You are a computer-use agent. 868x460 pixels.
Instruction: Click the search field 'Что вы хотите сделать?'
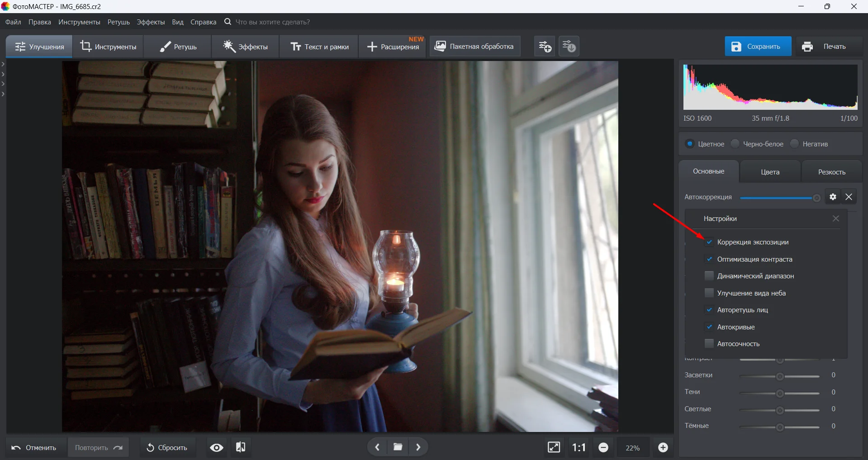point(272,22)
